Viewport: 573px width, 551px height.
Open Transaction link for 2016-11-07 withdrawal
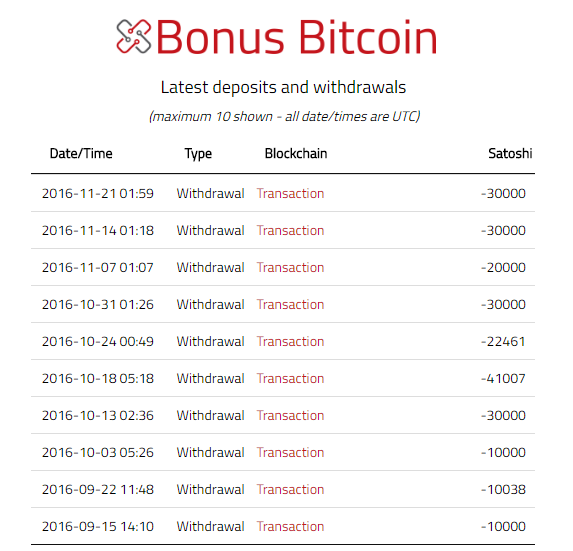tap(290, 267)
